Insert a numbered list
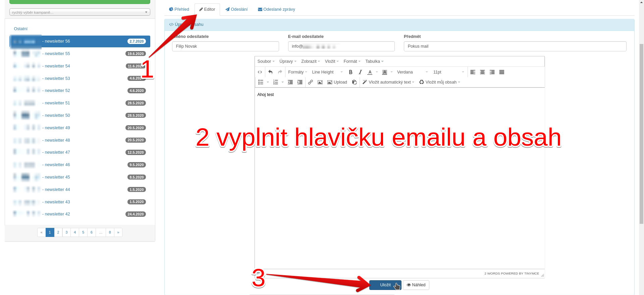 [x=276, y=82]
